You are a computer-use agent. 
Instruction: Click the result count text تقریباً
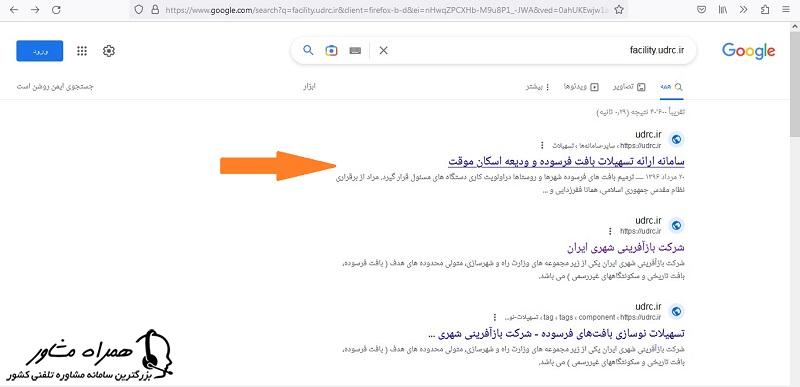pos(640,112)
